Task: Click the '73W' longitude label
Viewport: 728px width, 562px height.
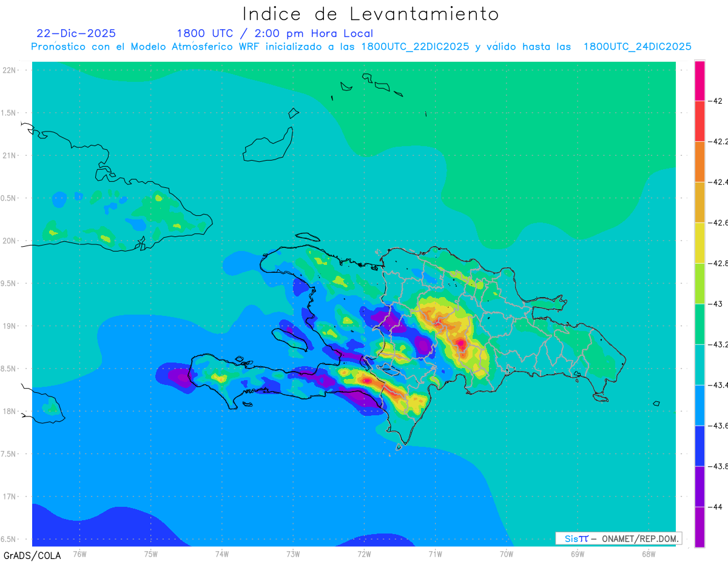Action: tap(293, 554)
